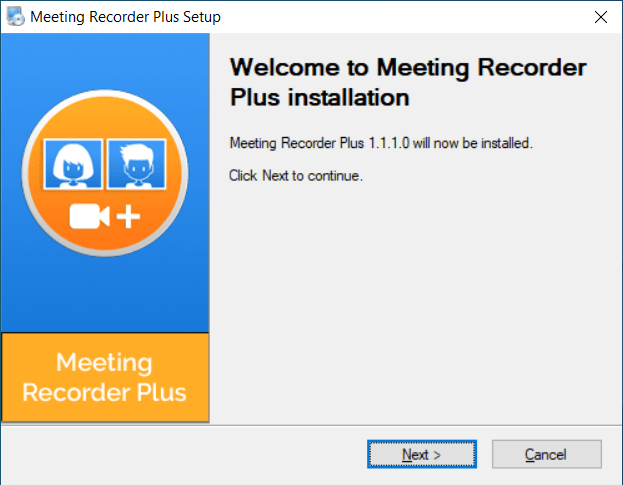Click the orange Meeting Recorder Plus banner
The width and height of the screenshot is (623, 485).
pos(105,377)
